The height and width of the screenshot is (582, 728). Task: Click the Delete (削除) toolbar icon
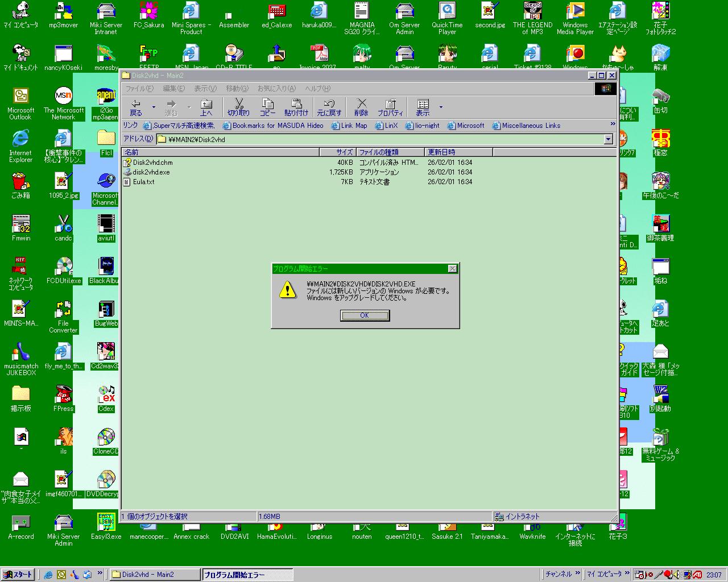click(x=361, y=106)
